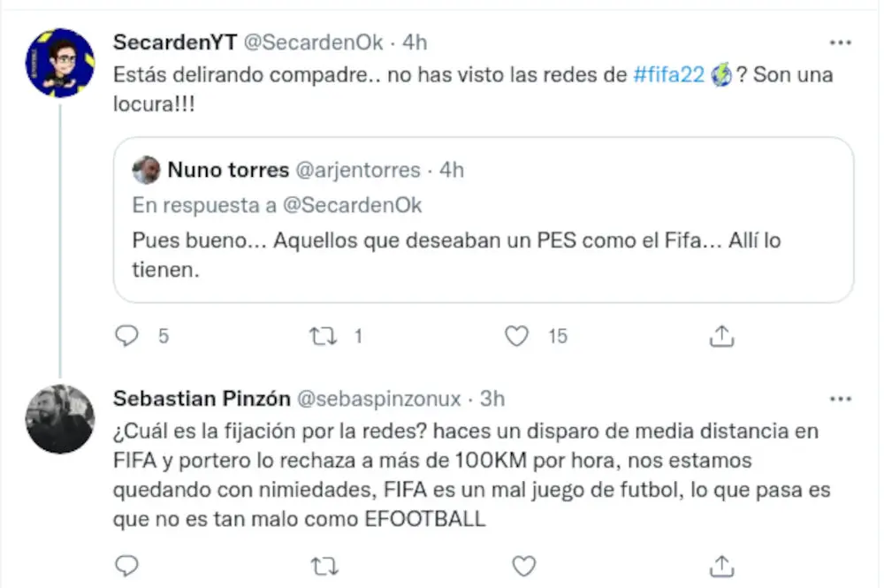
Task: Open the @SecardenOk handle at top
Action: point(314,42)
